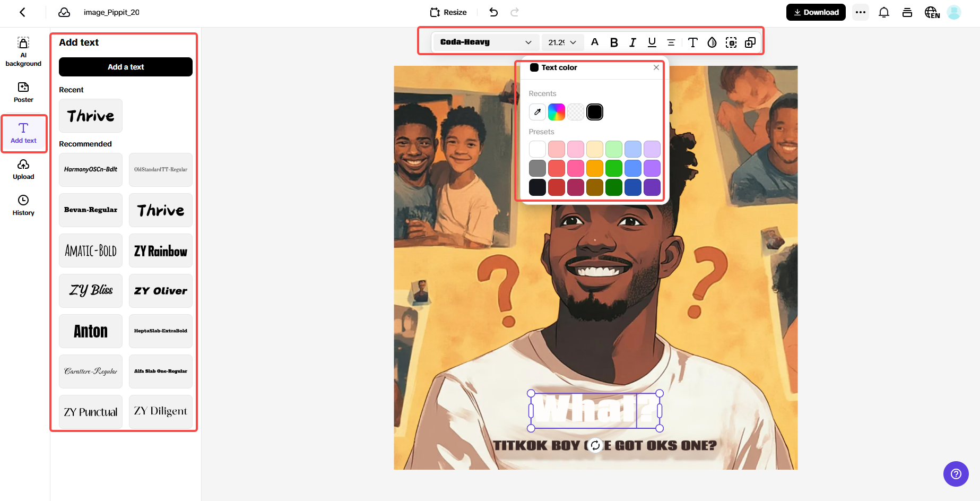Select the green preset color swatch

(x=614, y=168)
